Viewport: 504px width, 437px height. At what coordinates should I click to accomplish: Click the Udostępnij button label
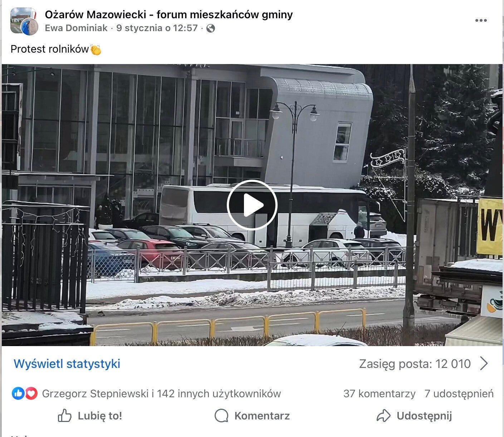click(424, 416)
